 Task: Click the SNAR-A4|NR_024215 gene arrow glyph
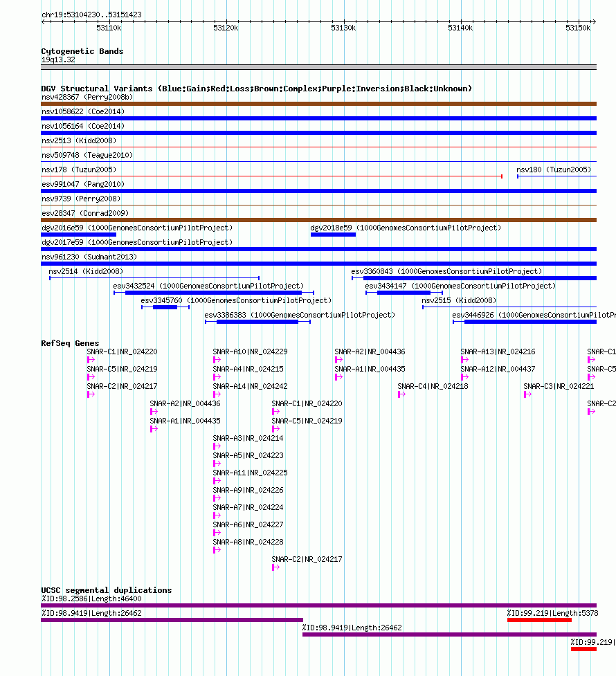click(217, 377)
